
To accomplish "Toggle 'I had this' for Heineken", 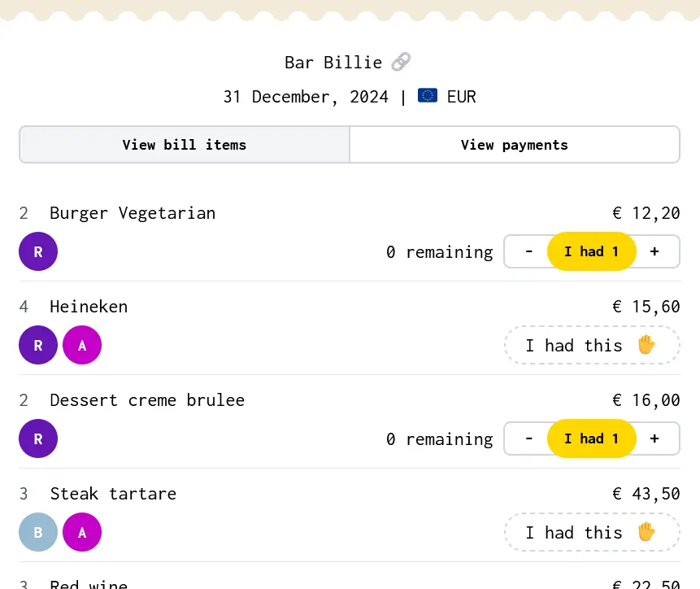I will [592, 345].
